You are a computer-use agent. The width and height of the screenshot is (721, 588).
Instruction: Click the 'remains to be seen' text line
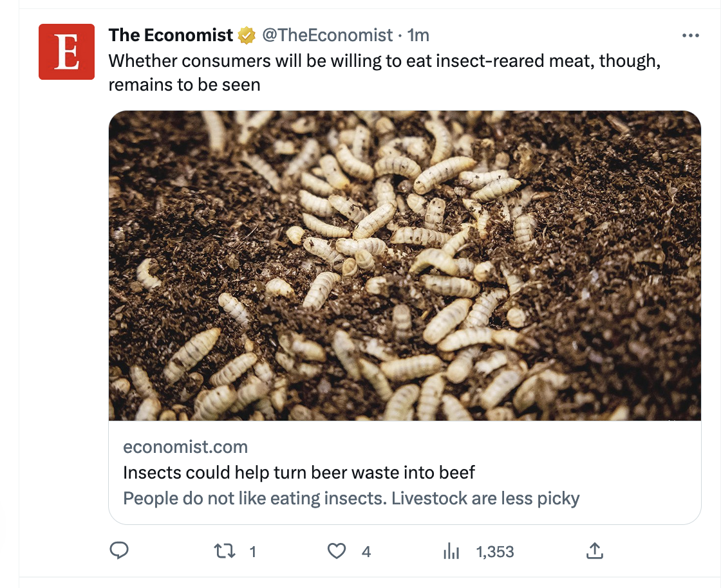pos(184,85)
